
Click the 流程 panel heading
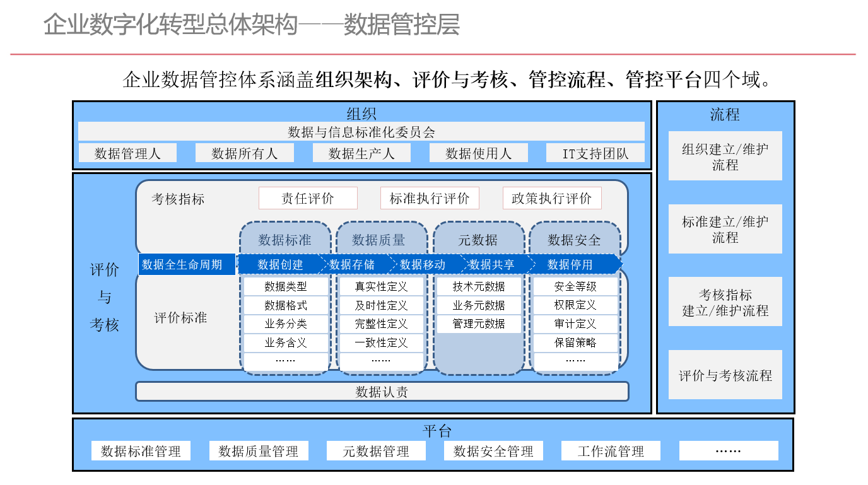pyautogui.click(x=725, y=115)
